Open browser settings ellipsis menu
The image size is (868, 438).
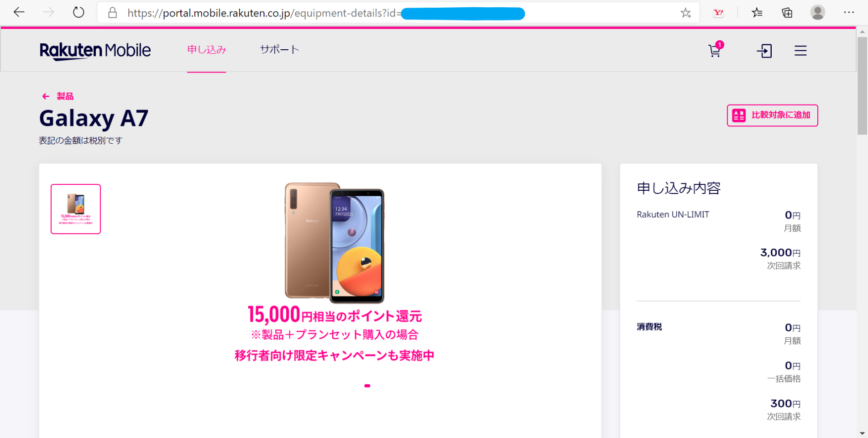[x=849, y=13]
